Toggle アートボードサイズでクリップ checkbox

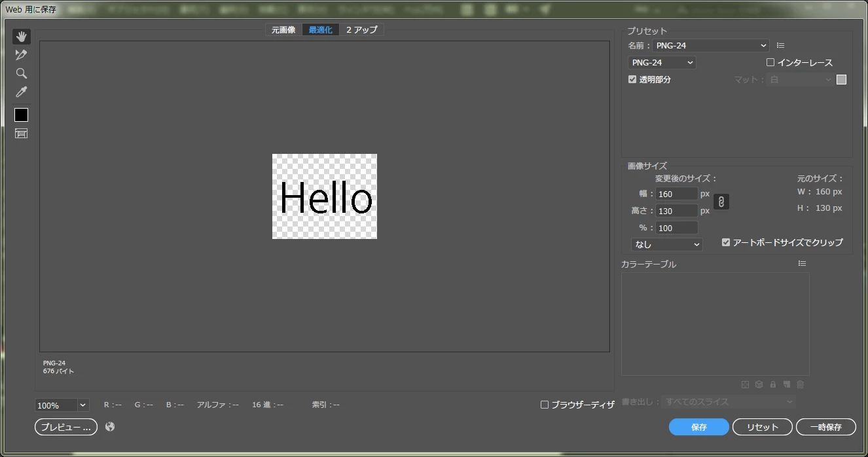[x=726, y=242]
